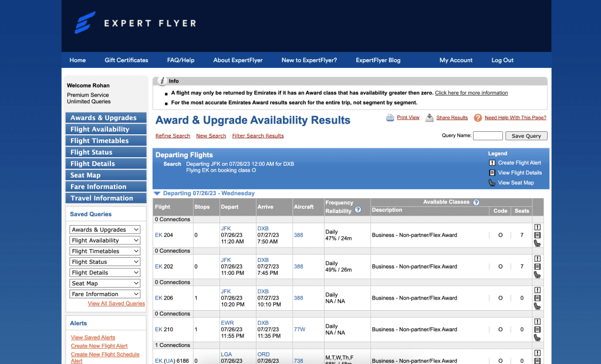The image size is (601, 364).
Task: Open the Awards & Upgrades saved queries dropdown
Action: (x=104, y=229)
